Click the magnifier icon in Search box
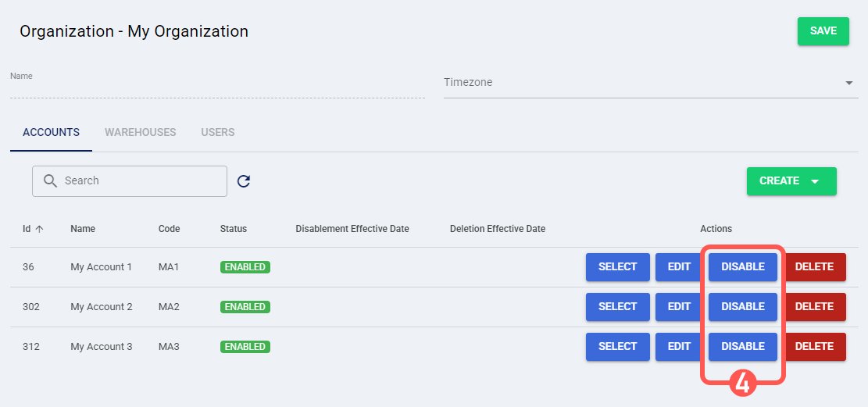Screen dimensions: 868x407 point(50,181)
